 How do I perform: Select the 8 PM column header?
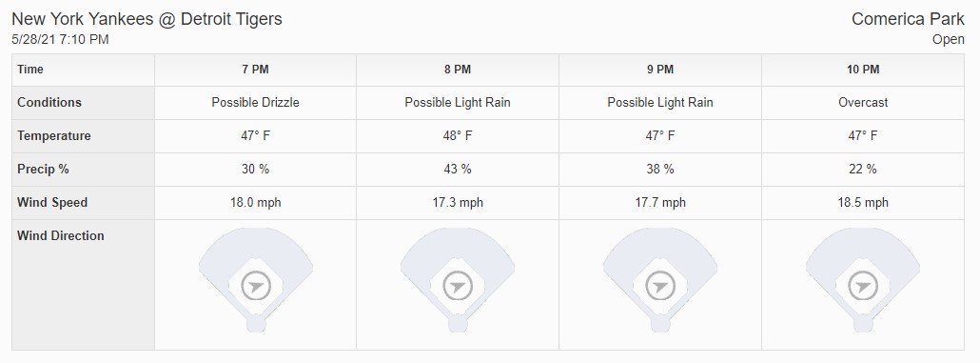(458, 70)
